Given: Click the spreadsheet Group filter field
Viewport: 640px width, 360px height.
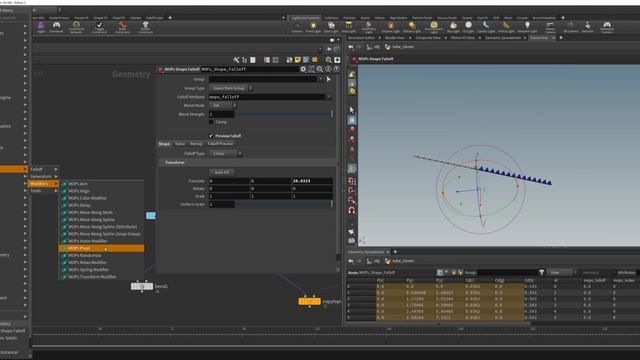Looking at the screenshot, I should click(507, 272).
